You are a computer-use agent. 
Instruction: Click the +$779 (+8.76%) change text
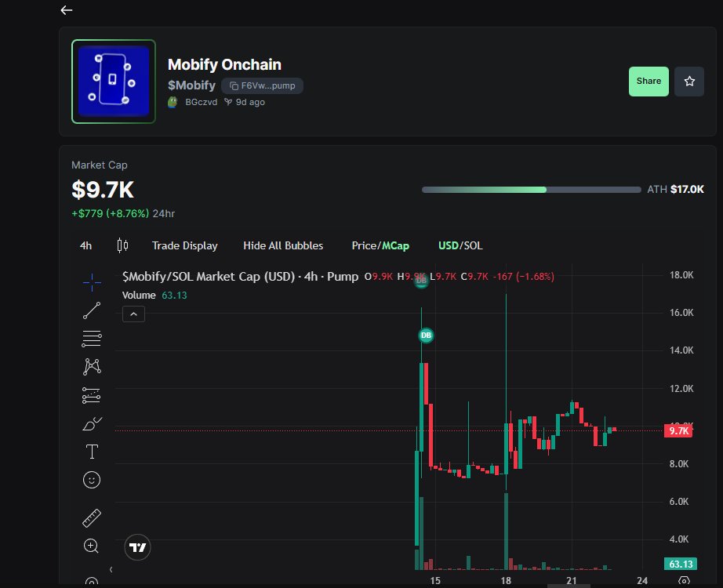coord(111,213)
